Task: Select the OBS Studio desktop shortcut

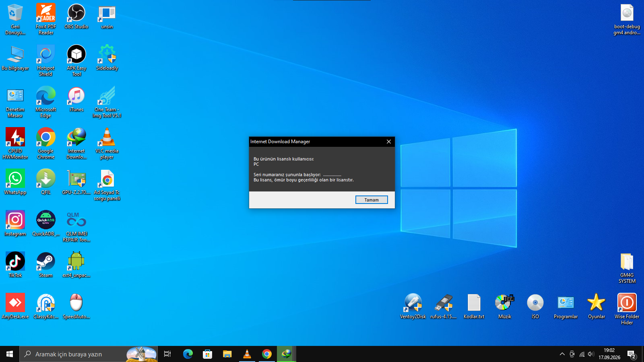Action: click(76, 16)
